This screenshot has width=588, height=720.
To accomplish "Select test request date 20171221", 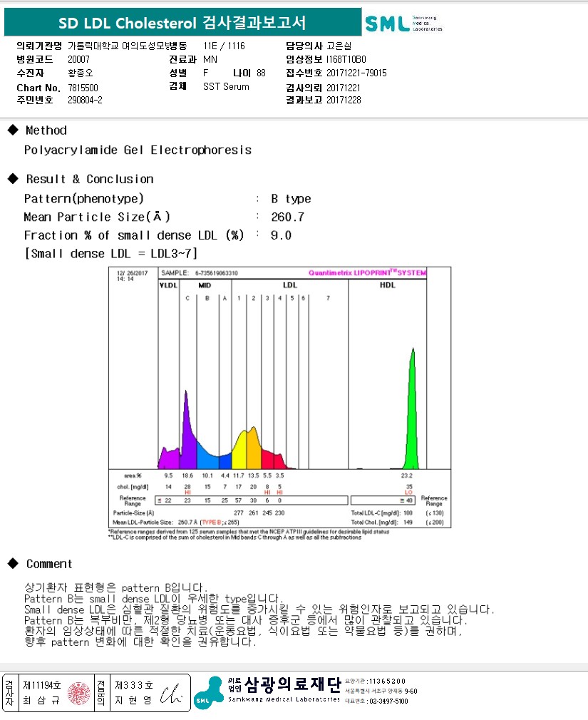I will click(x=344, y=88).
